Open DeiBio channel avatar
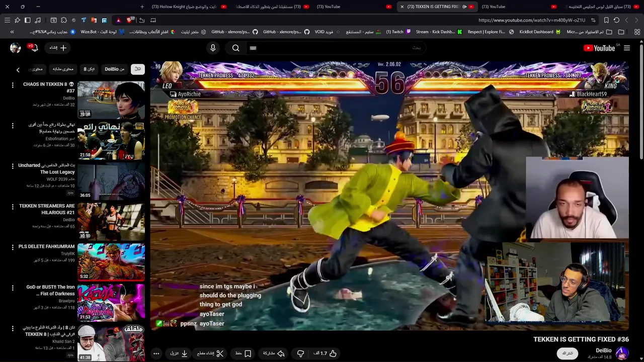This screenshot has height=362, width=644. 622,353
